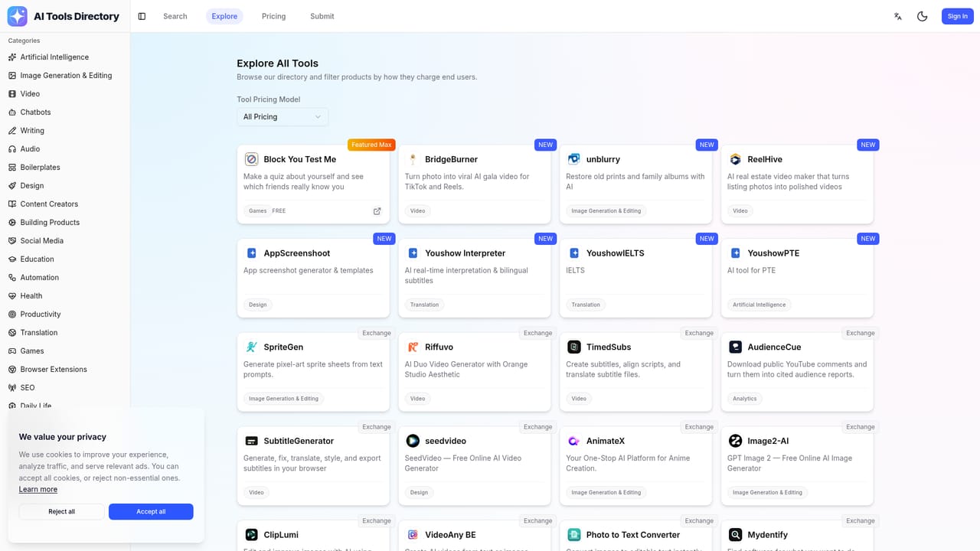
Task: Click the YoushowIELTS card title
Action: tap(616, 253)
